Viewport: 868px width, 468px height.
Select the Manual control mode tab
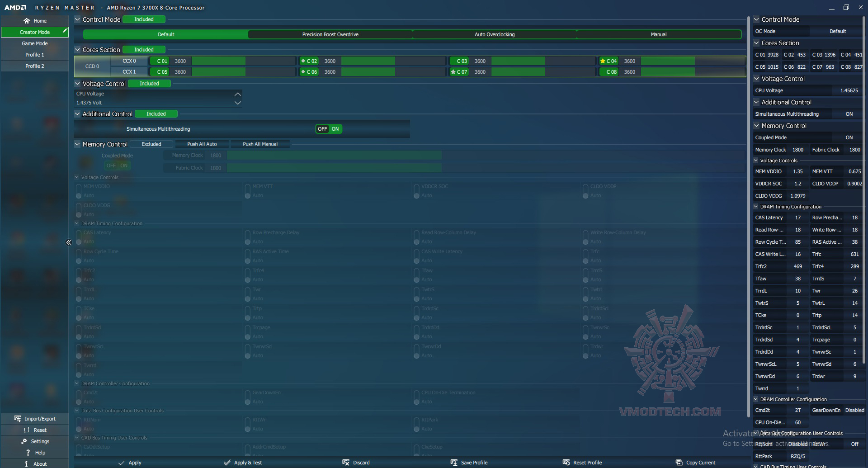pyautogui.click(x=659, y=34)
